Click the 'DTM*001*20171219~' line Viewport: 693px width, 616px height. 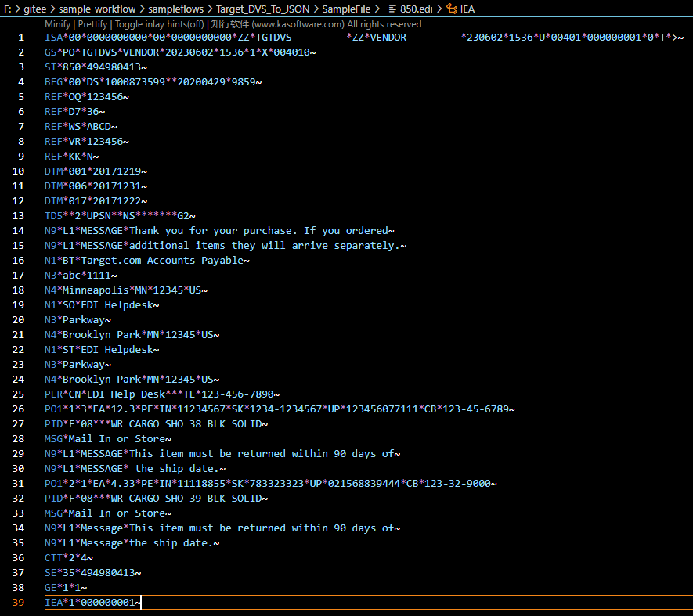(x=96, y=171)
